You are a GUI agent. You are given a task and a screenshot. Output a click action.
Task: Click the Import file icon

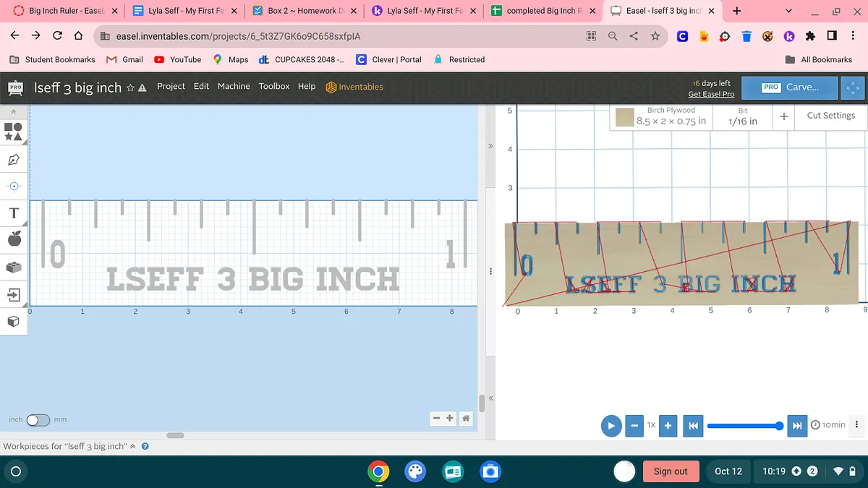pos(14,294)
